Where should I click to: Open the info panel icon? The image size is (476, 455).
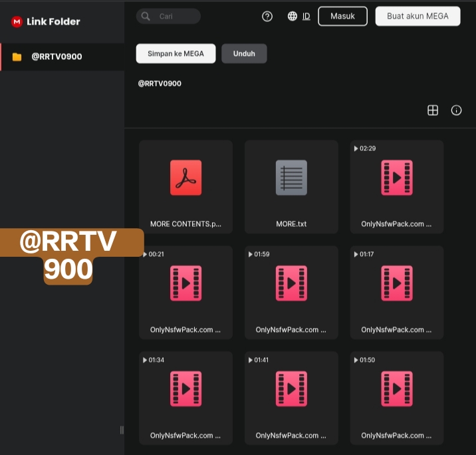(x=456, y=110)
